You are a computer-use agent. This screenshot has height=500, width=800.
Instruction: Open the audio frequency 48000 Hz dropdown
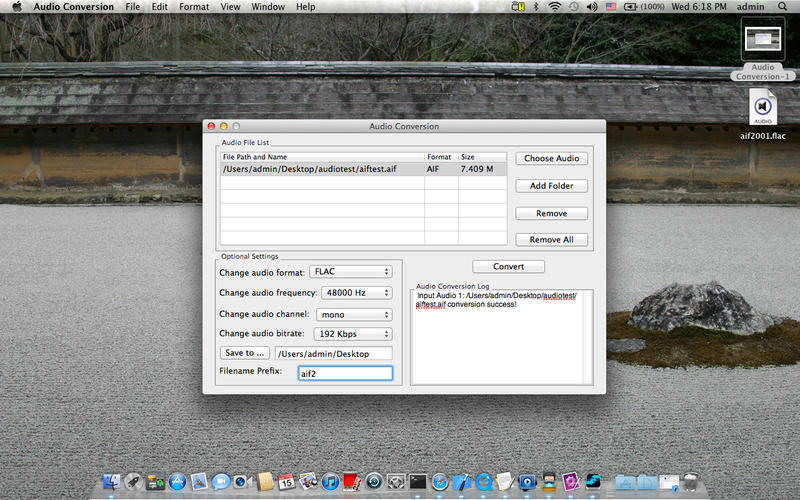pyautogui.click(x=356, y=293)
